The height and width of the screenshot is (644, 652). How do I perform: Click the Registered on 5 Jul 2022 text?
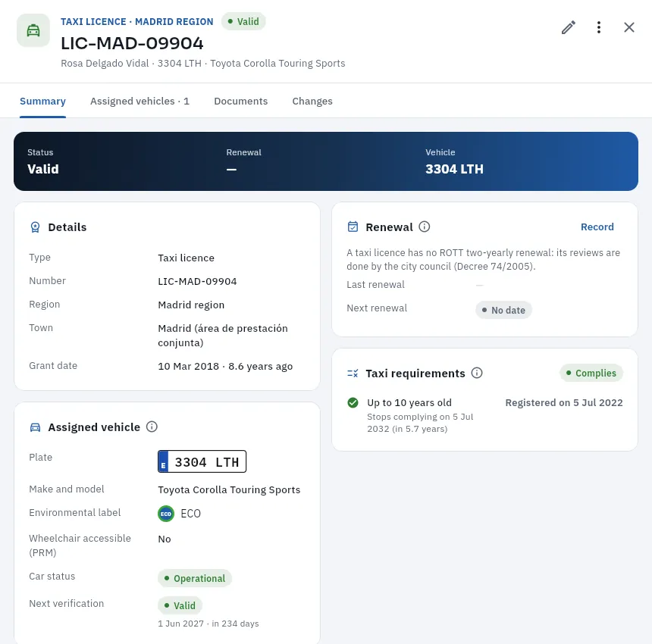click(x=564, y=402)
